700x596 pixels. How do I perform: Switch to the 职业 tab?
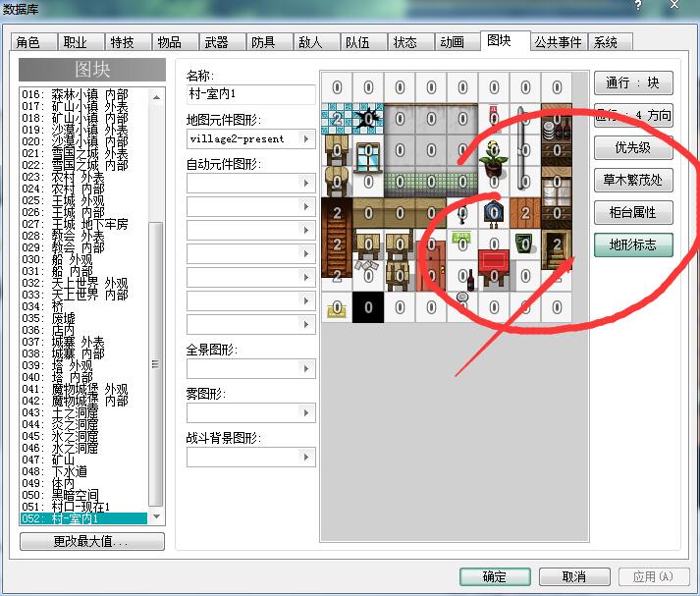pyautogui.click(x=81, y=42)
